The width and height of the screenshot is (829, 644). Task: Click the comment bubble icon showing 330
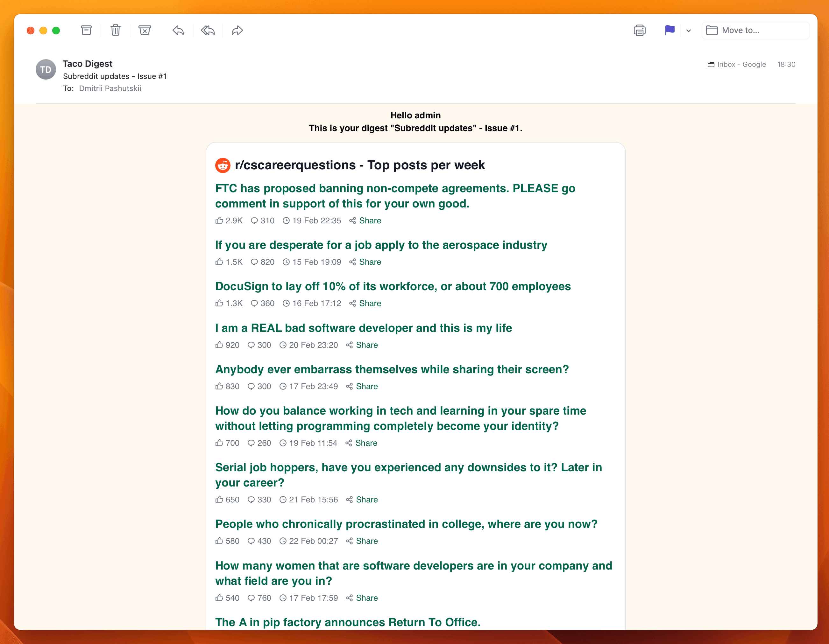(251, 500)
